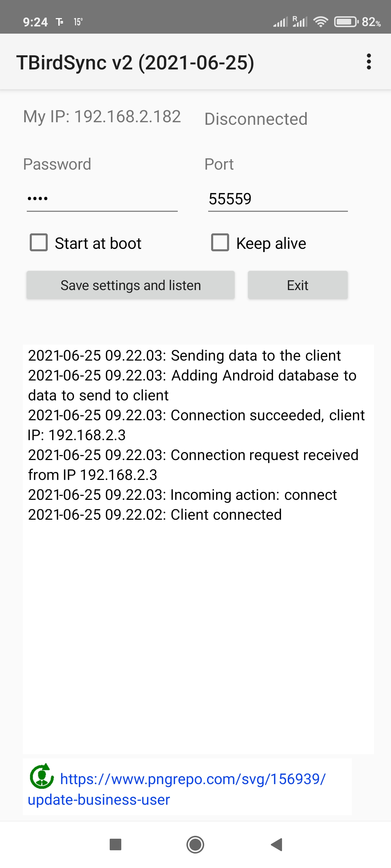The height and width of the screenshot is (868, 391).
Task: Tap the cellular signal strength icon
Action: tap(282, 21)
